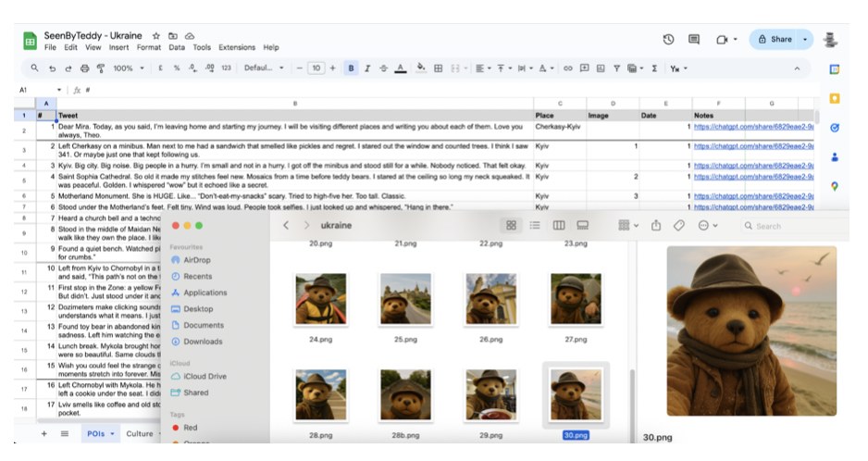Select the 25.png thumbnail

405,299
